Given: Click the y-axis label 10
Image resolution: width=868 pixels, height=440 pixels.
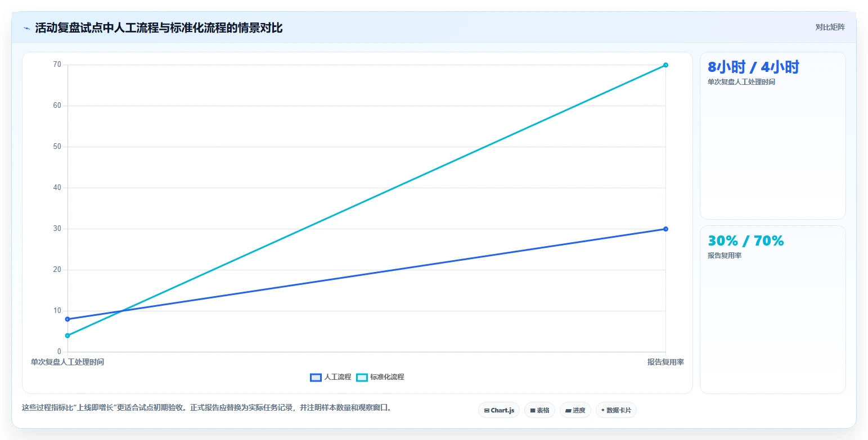Looking at the screenshot, I should point(57,311).
